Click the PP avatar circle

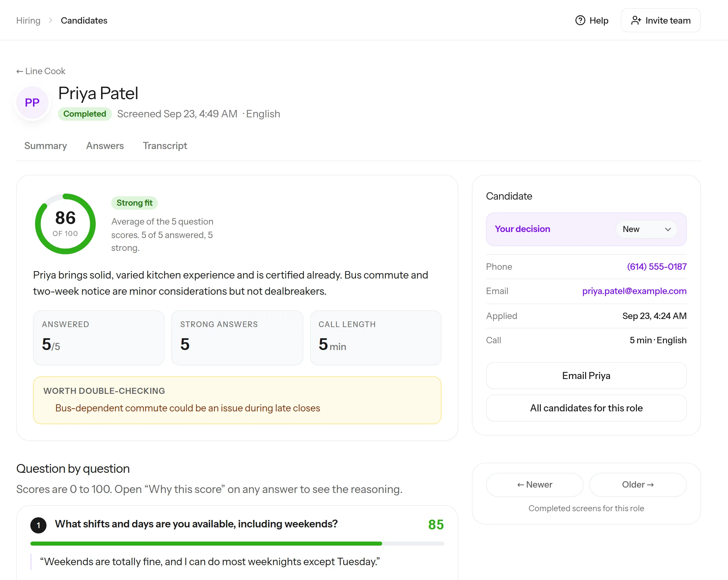(32, 103)
